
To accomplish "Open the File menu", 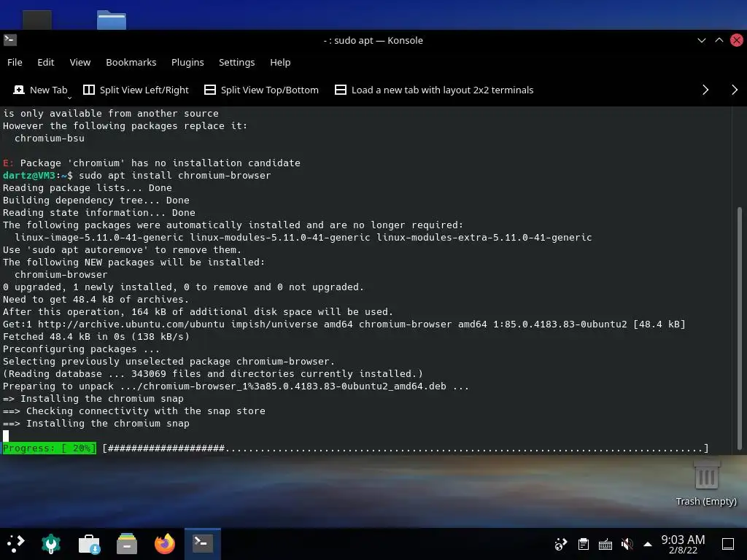I will coord(15,63).
